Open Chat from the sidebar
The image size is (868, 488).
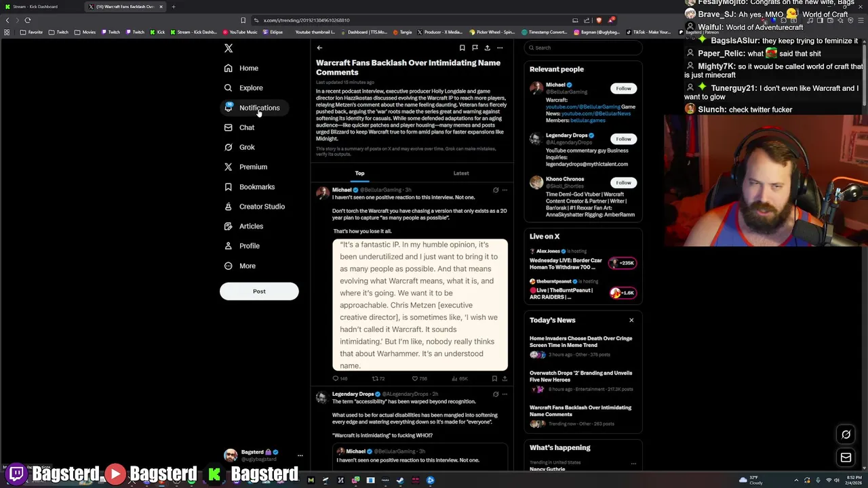coord(240,127)
